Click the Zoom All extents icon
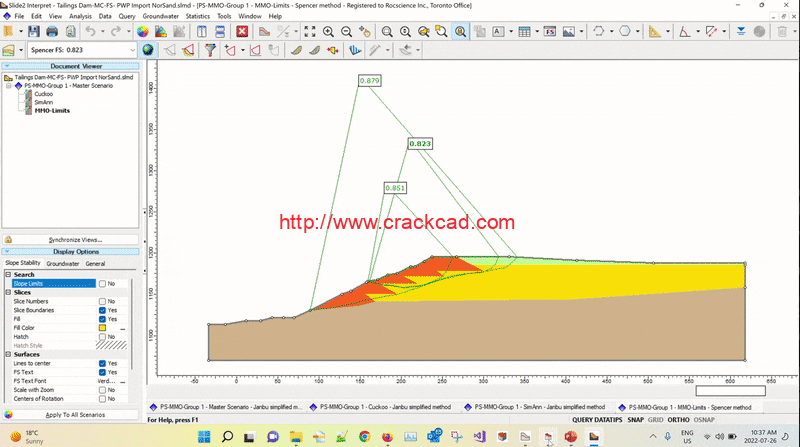The image size is (800, 447). [x=310, y=32]
